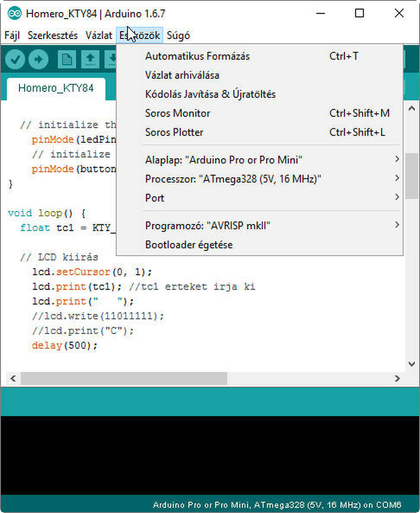420x513 pixels.
Task: Click the vertical scrollbar up arrow
Action: click(x=412, y=108)
